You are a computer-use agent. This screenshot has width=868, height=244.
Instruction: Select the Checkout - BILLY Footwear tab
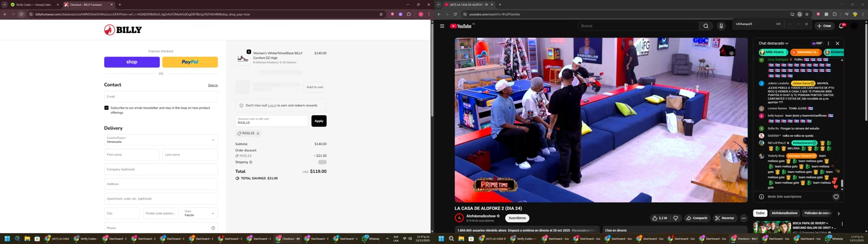89,5
